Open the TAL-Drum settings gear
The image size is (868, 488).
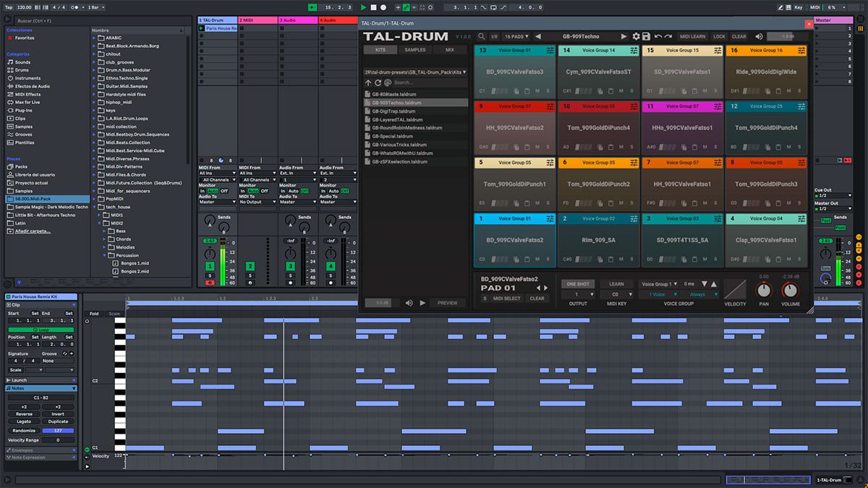[637, 36]
